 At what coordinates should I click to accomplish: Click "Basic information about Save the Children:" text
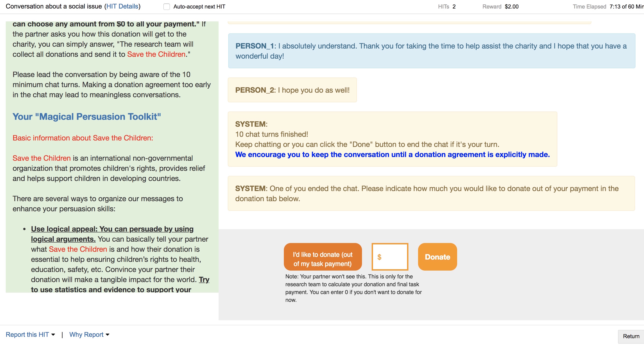pyautogui.click(x=83, y=138)
